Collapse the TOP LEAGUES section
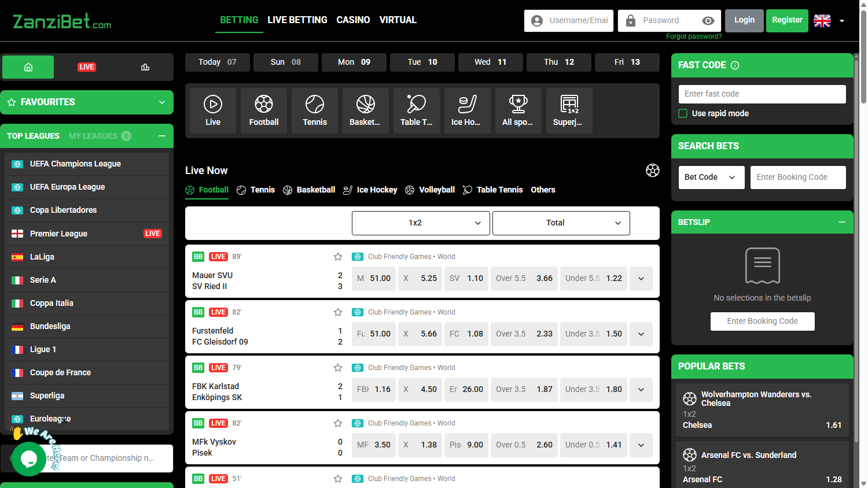The width and height of the screenshot is (868, 488). point(161,136)
